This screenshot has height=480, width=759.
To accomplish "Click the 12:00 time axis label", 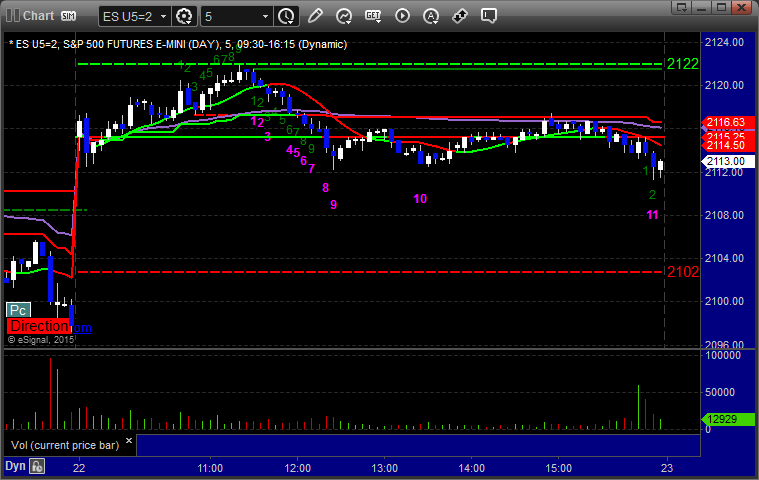I will point(297,468).
